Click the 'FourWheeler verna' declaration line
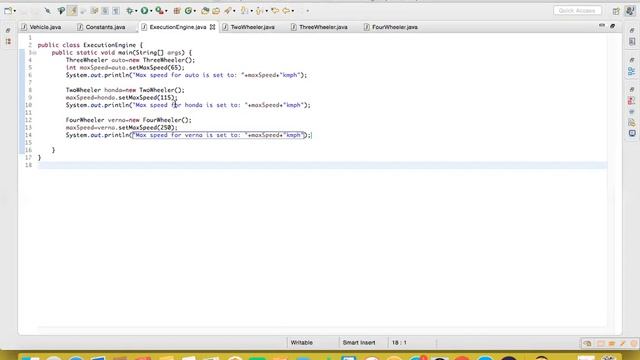The image size is (640, 360). 129,120
